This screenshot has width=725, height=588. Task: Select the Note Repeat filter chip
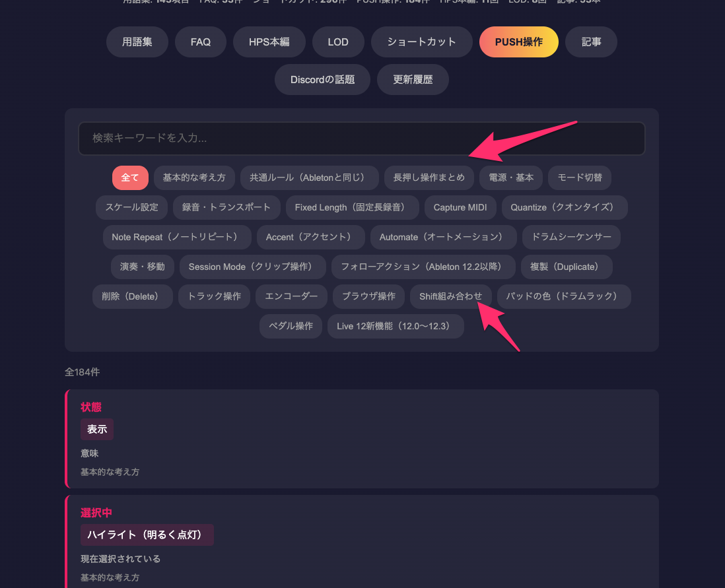[x=177, y=237]
